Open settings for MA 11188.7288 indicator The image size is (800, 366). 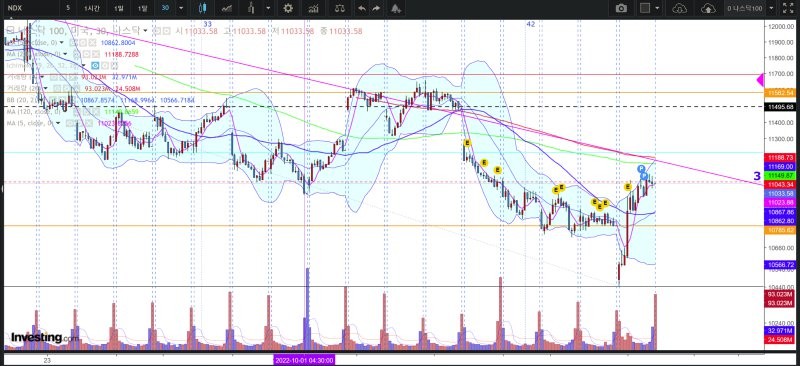(x=86, y=55)
